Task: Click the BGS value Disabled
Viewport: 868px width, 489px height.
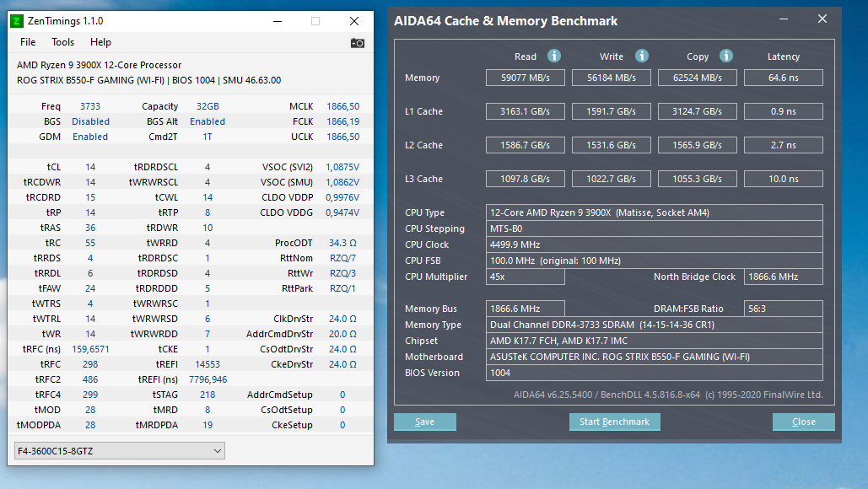Action: (90, 121)
